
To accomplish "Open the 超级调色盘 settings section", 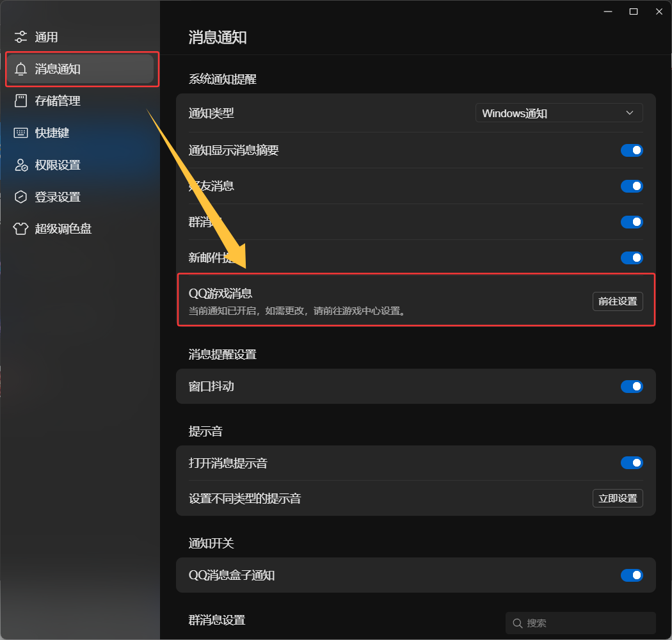I will coord(63,229).
